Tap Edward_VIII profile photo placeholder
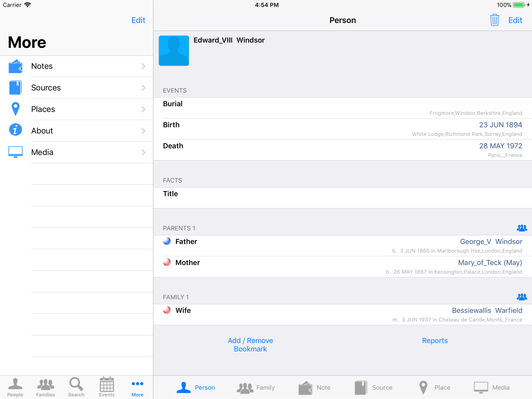The image size is (532, 399). [174, 51]
